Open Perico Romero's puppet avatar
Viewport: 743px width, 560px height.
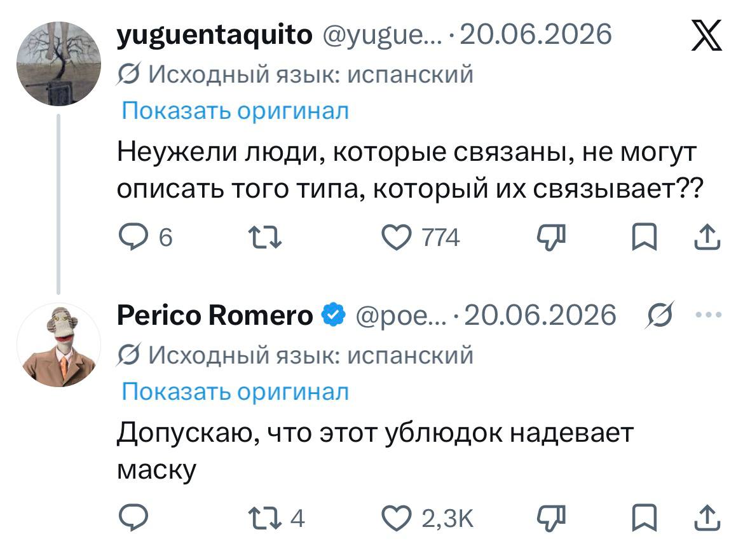pyautogui.click(x=58, y=345)
